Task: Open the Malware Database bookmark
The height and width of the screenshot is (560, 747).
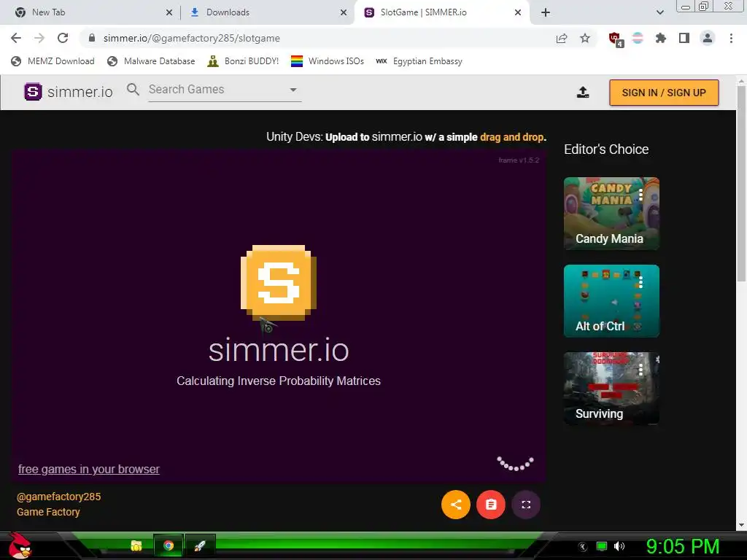Action: tap(152, 61)
